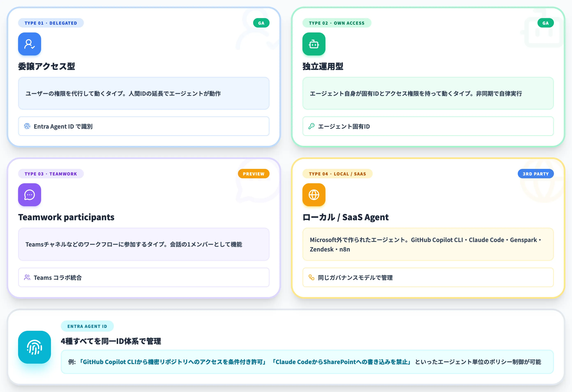The width and height of the screenshot is (572, 392).
Task: Click the ローカル / SaaS Agent heading
Action: (x=346, y=217)
